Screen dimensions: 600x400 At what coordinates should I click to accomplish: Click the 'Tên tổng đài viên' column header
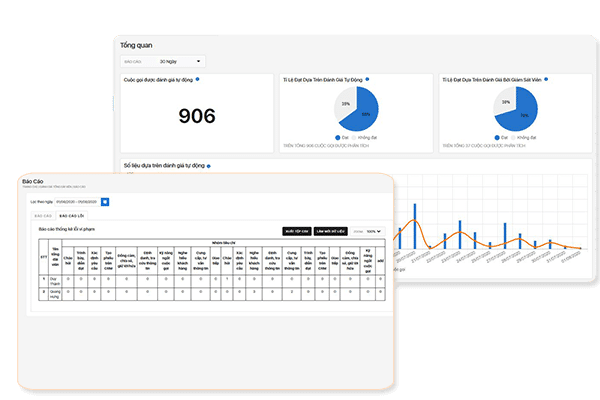(55, 257)
